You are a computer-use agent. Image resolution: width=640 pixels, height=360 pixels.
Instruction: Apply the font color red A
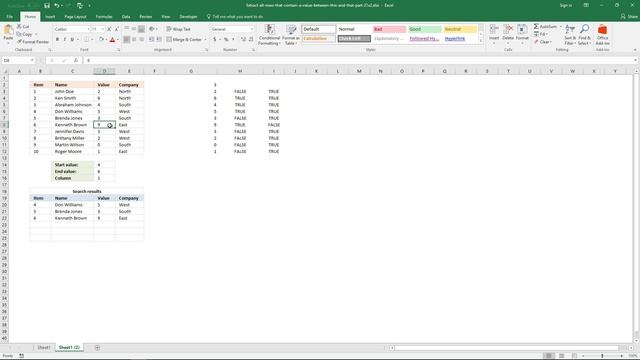coord(113,40)
